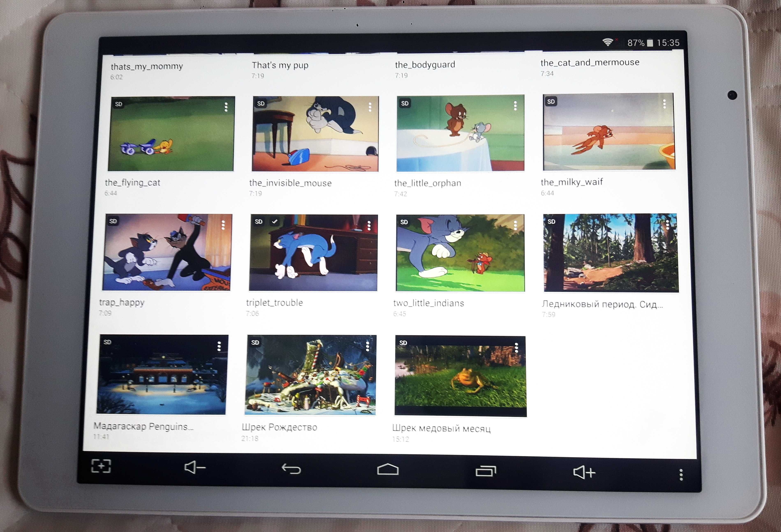
Task: Play the Шрек медовый месяц thumbnail
Action: (461, 376)
